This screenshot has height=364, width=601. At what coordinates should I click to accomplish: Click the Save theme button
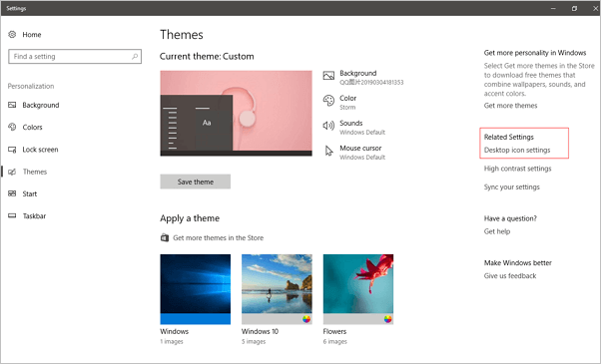[196, 182]
